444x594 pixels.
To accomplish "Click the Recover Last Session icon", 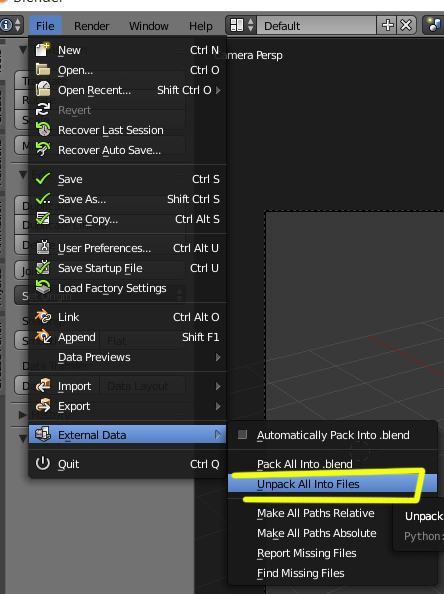I will coord(43,130).
